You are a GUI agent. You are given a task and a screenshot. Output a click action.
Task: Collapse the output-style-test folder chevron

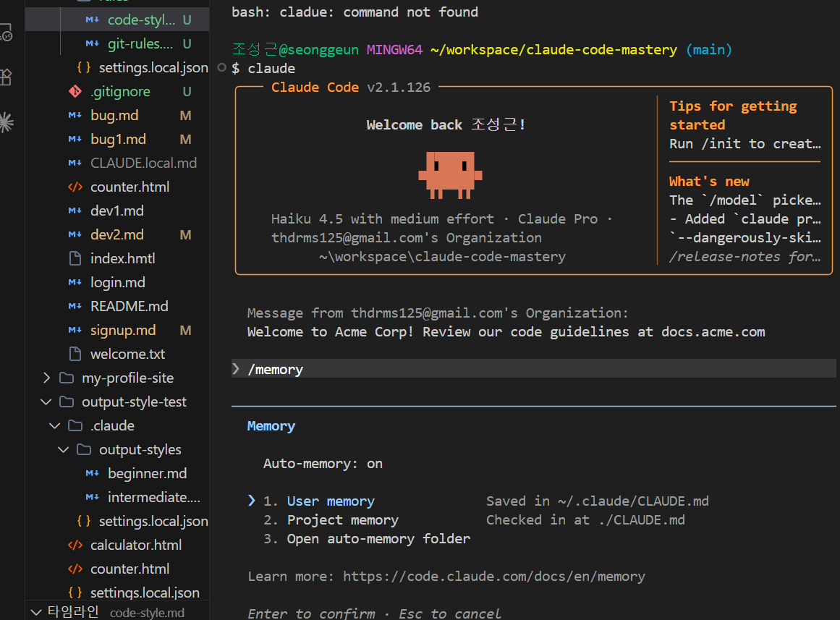(46, 402)
